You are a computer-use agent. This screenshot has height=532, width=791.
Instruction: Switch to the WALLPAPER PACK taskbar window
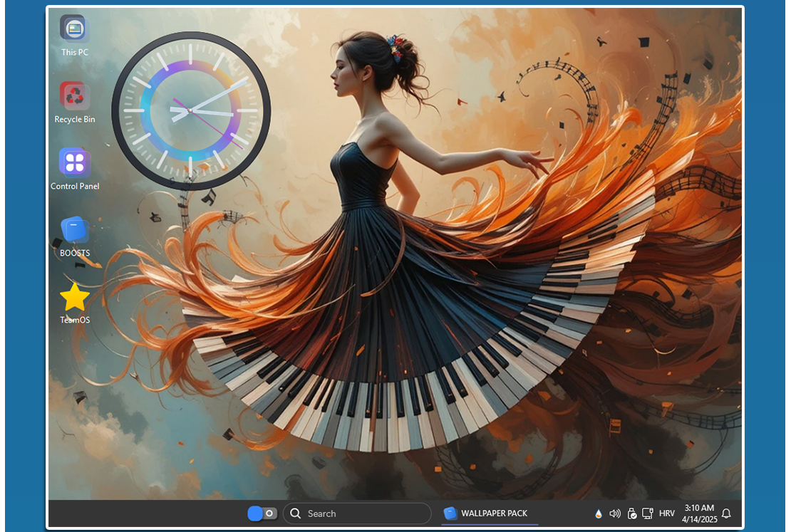tap(488, 513)
